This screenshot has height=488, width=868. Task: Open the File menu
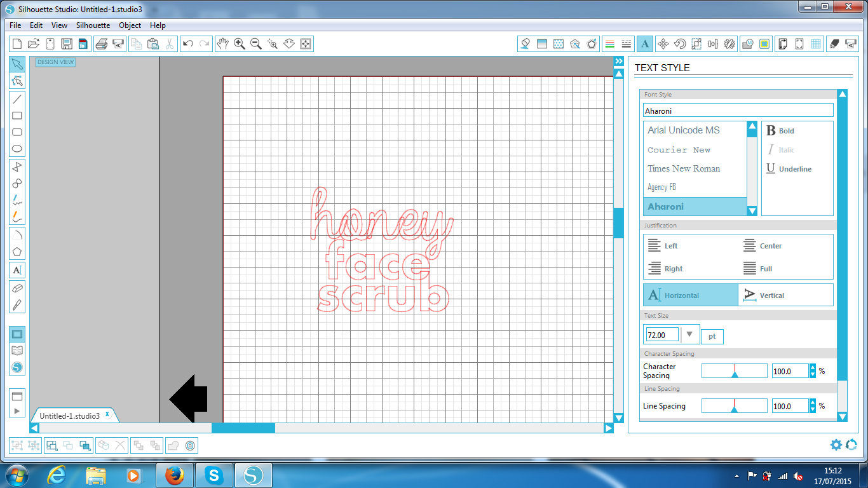15,25
